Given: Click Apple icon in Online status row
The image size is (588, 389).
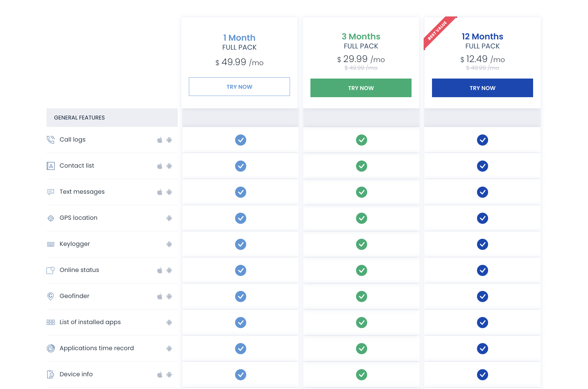Looking at the screenshot, I should click(160, 270).
